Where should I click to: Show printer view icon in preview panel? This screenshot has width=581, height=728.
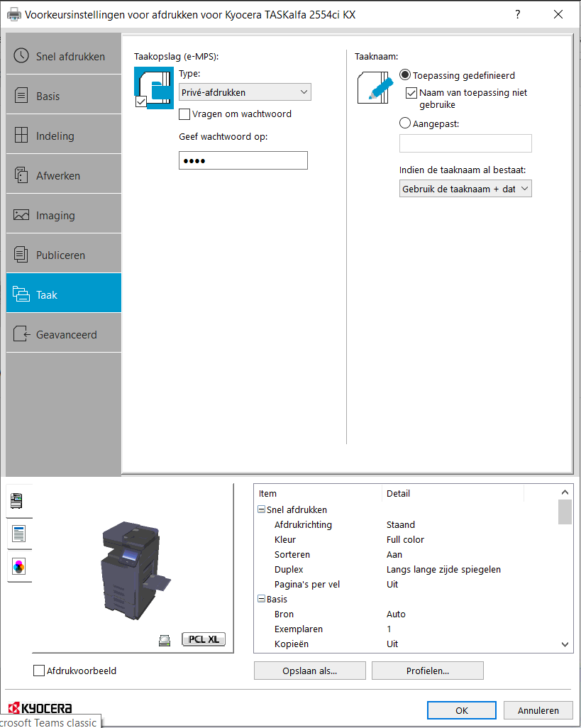point(17,500)
